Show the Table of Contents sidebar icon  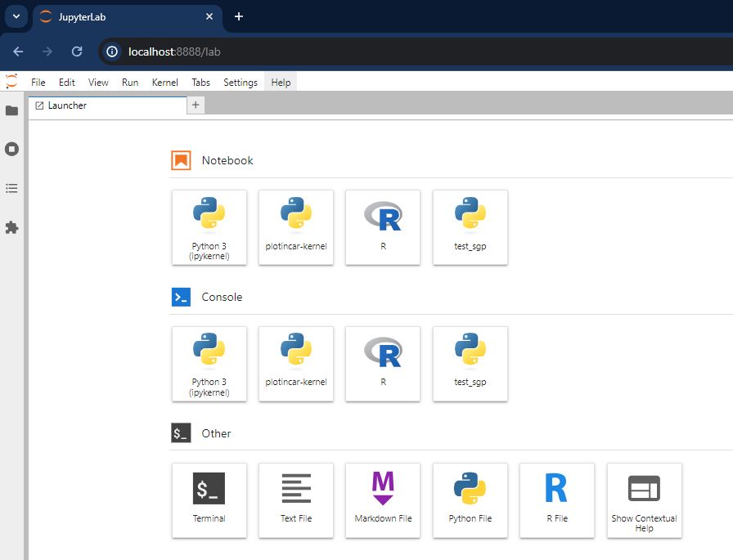pyautogui.click(x=11, y=188)
